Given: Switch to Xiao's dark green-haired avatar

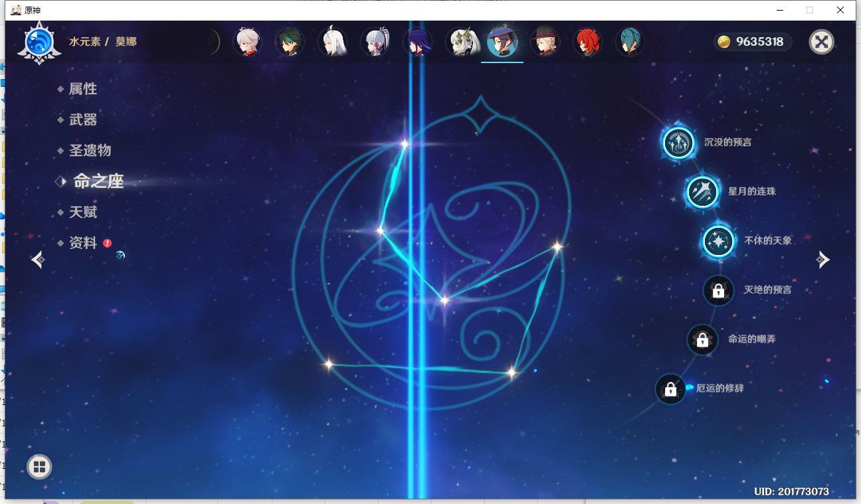Looking at the screenshot, I should point(290,42).
